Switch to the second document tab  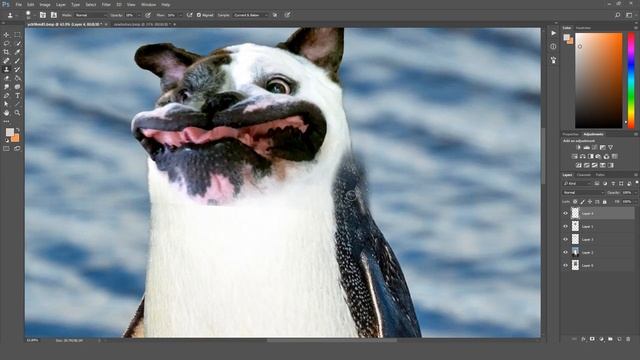click(x=141, y=24)
